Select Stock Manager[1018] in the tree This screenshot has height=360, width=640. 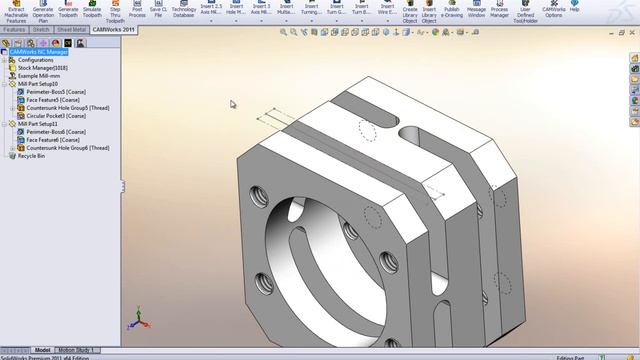[x=42, y=68]
